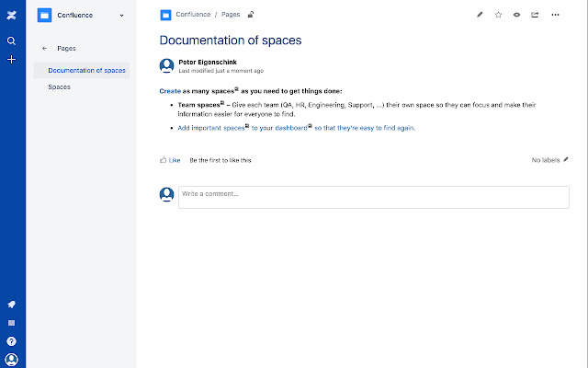Focus the Write a comment field
Screen dimensions: 588x368
pos(374,197)
